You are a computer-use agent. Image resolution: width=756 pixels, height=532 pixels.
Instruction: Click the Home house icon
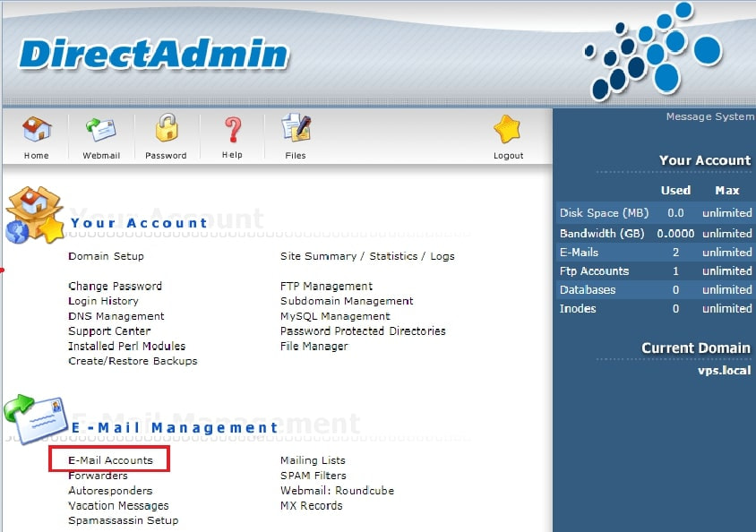(x=37, y=129)
